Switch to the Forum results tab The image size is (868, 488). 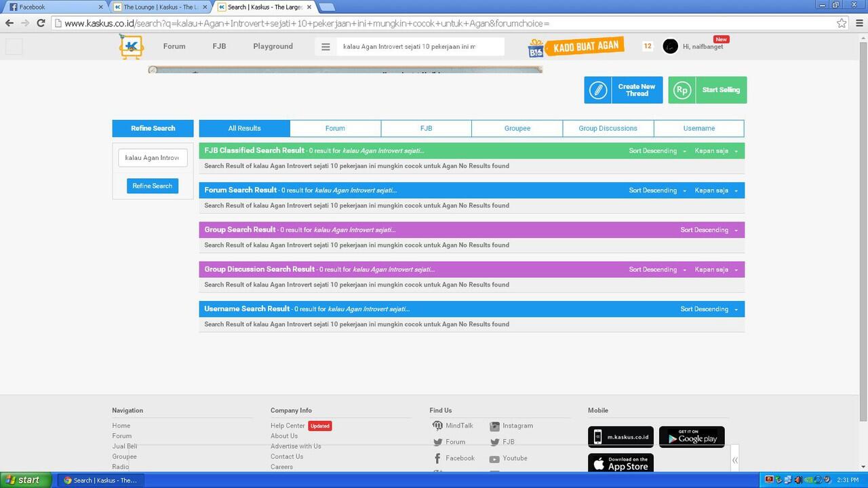tap(335, 128)
